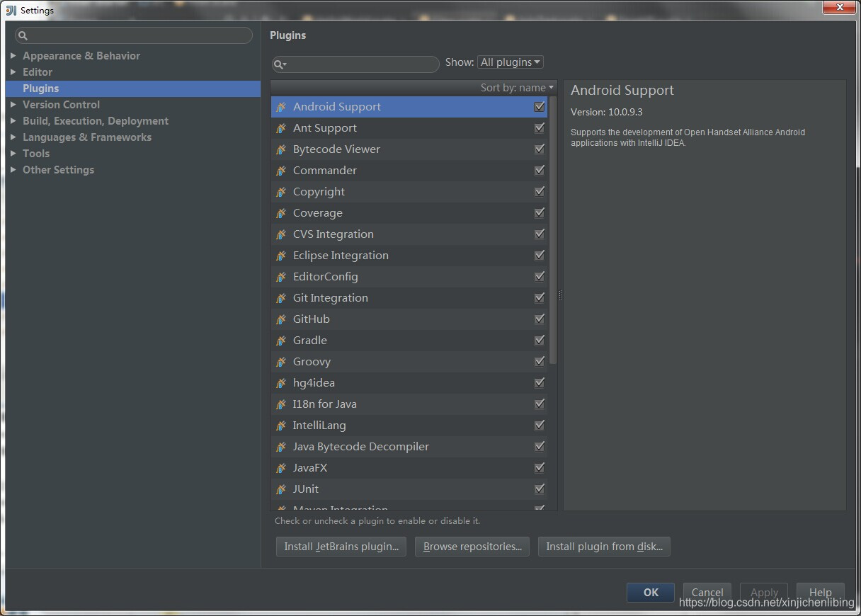Image resolution: width=861 pixels, height=616 pixels.
Task: Expand the Tools tree arrow
Action: tap(13, 153)
